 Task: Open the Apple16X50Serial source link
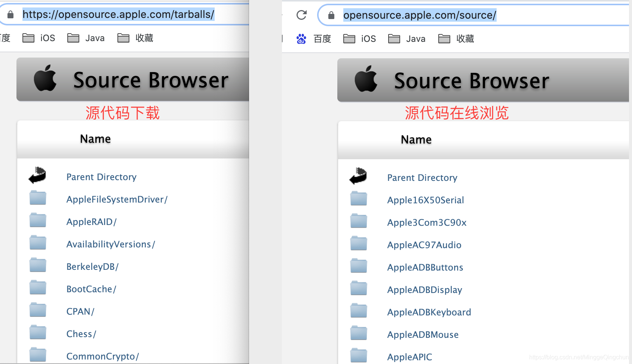[x=425, y=200]
